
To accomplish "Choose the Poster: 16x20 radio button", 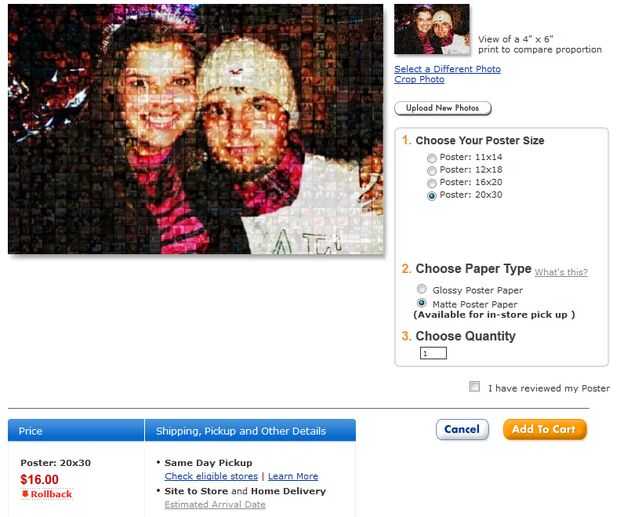I will pyautogui.click(x=431, y=183).
